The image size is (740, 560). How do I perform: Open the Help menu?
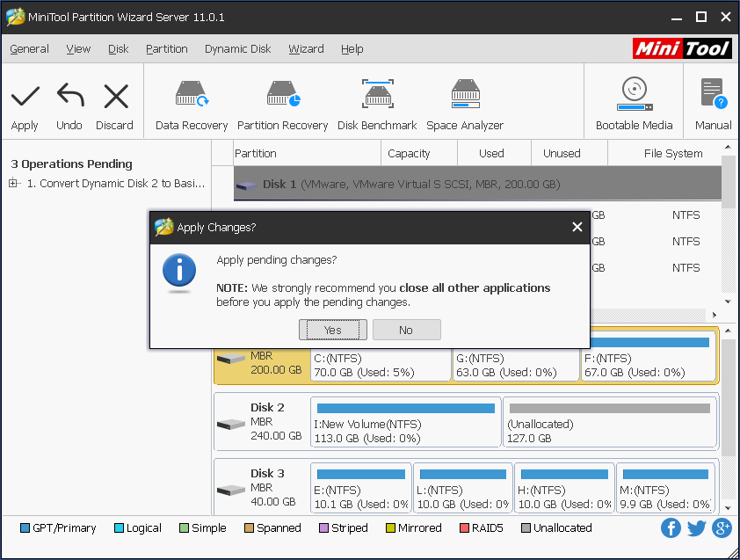[352, 48]
